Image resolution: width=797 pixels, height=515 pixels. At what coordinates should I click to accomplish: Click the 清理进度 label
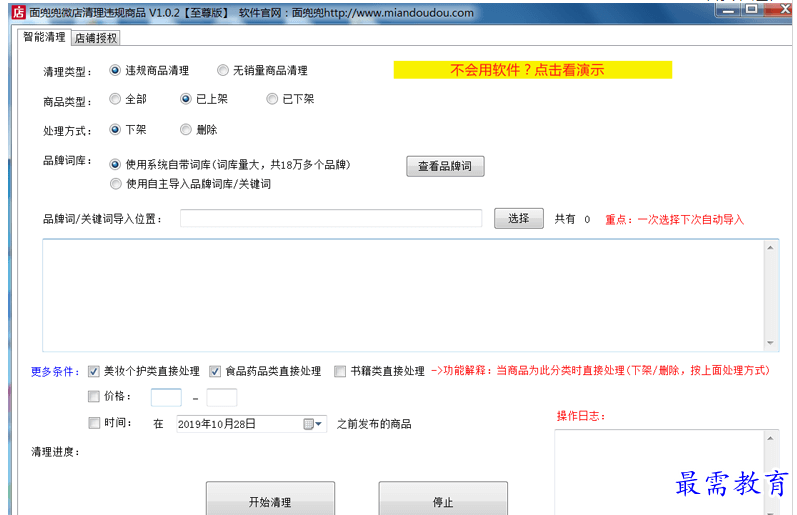click(x=55, y=451)
